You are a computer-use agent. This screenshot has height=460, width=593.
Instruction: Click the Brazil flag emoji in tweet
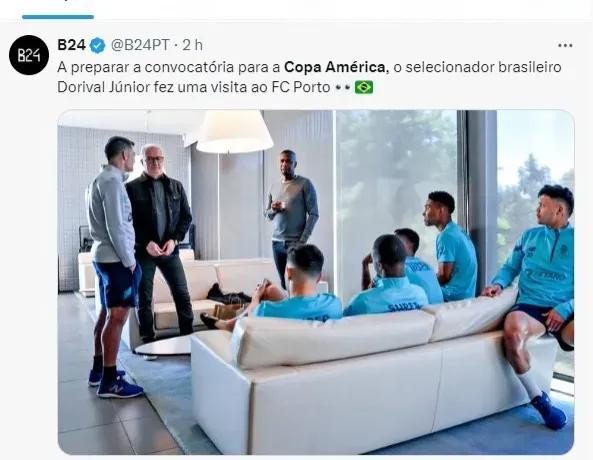[x=364, y=87]
